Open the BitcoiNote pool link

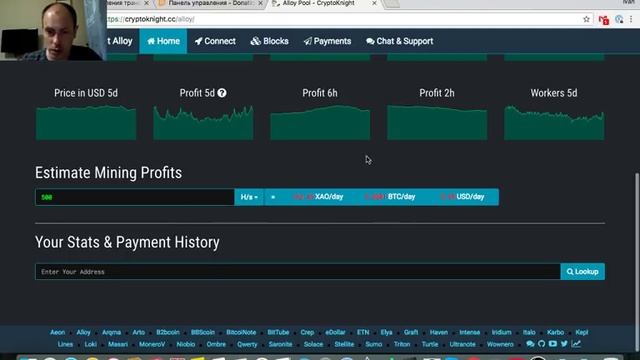241,332
